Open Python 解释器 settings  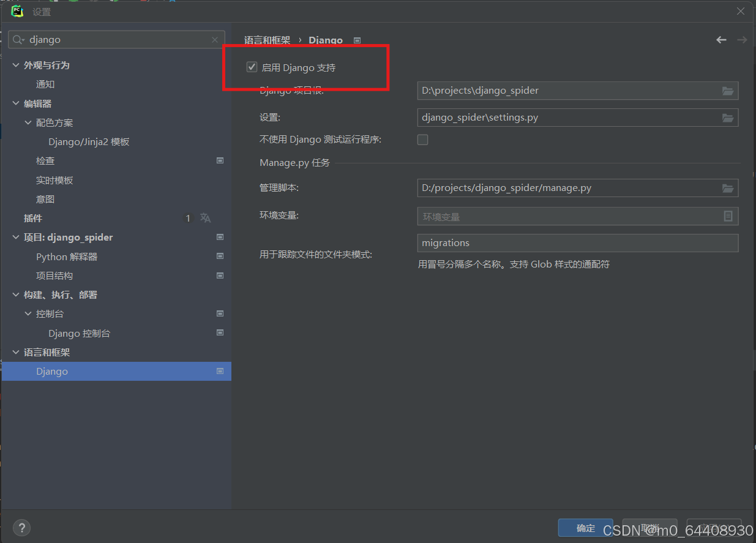click(x=67, y=257)
